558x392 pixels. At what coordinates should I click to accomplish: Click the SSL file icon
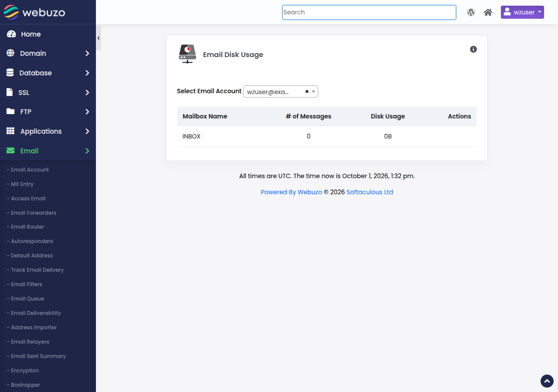point(9,92)
